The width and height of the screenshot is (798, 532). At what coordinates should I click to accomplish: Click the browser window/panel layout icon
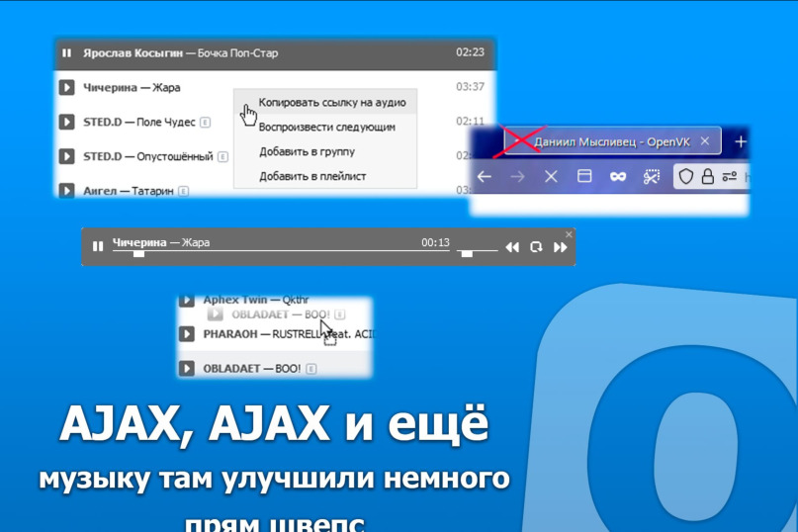tap(584, 176)
